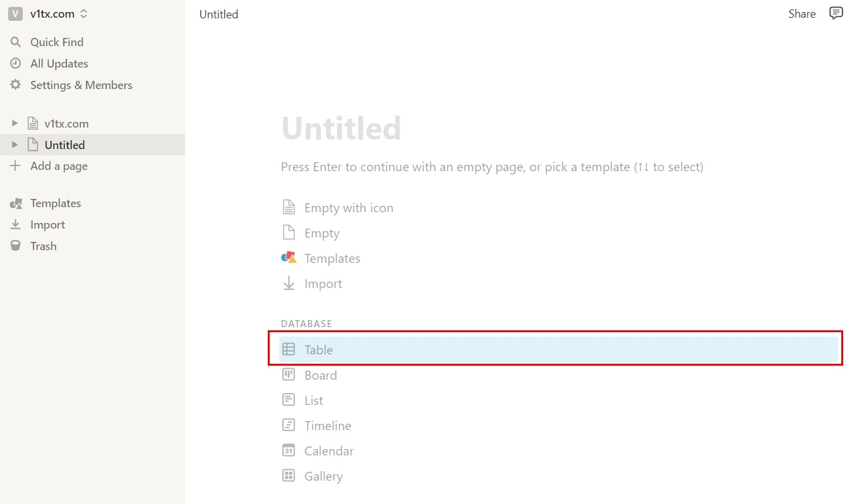852x504 pixels.
Task: Click the Calendar database icon
Action: tap(289, 451)
